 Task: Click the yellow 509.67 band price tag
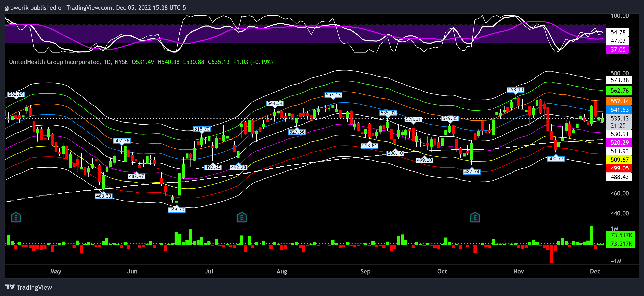tap(619, 160)
